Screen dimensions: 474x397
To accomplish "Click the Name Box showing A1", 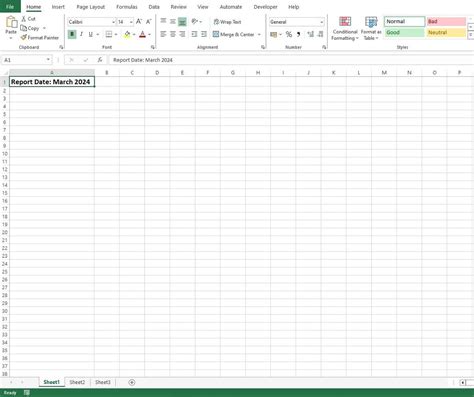I will (x=23, y=60).
